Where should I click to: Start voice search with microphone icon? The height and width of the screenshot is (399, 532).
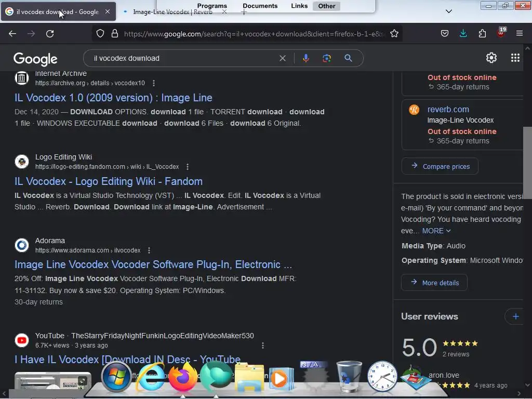[x=305, y=58]
